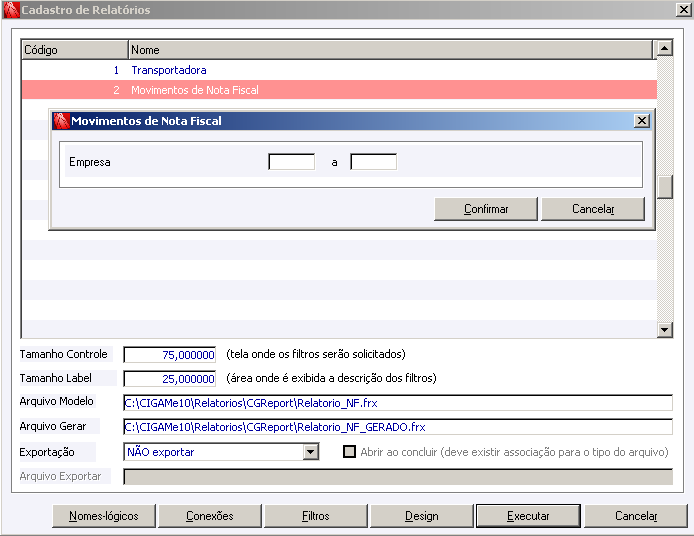Close the Movimentos de Nota Fiscal dialog
The image size is (694, 536).
pyautogui.click(x=642, y=121)
